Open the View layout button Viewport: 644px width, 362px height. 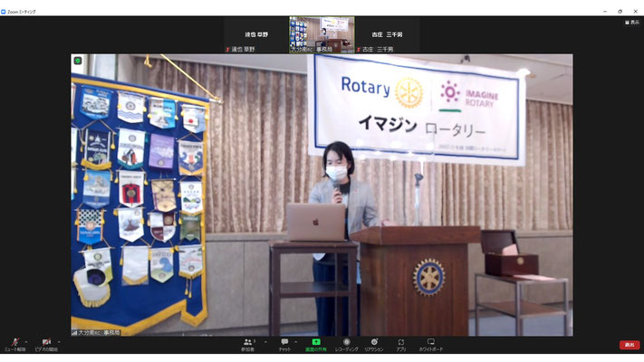632,22
